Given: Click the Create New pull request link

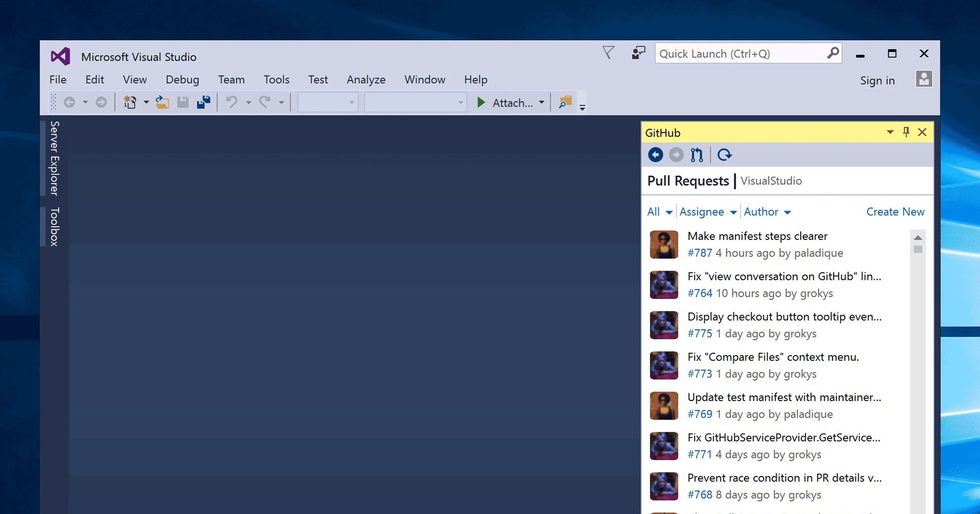Looking at the screenshot, I should [895, 212].
